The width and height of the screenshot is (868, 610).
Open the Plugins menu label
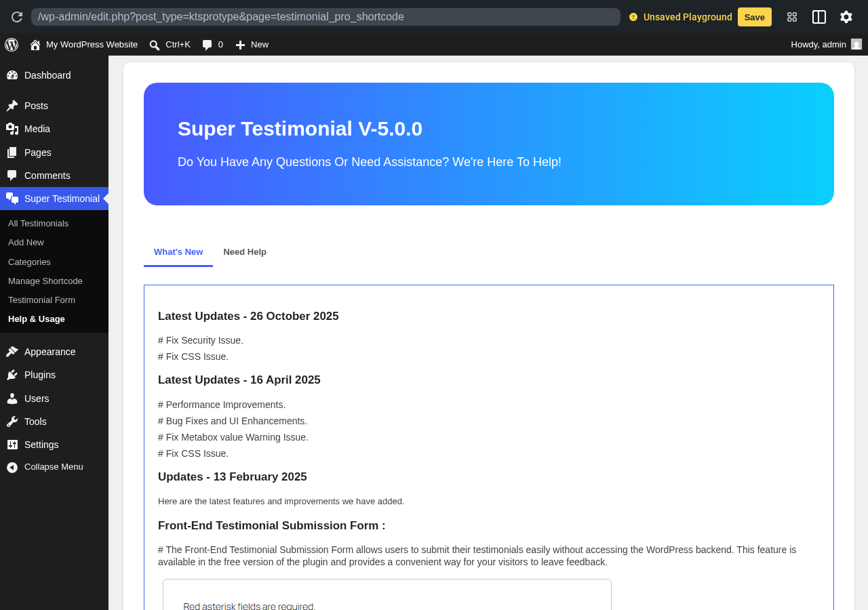click(x=40, y=375)
